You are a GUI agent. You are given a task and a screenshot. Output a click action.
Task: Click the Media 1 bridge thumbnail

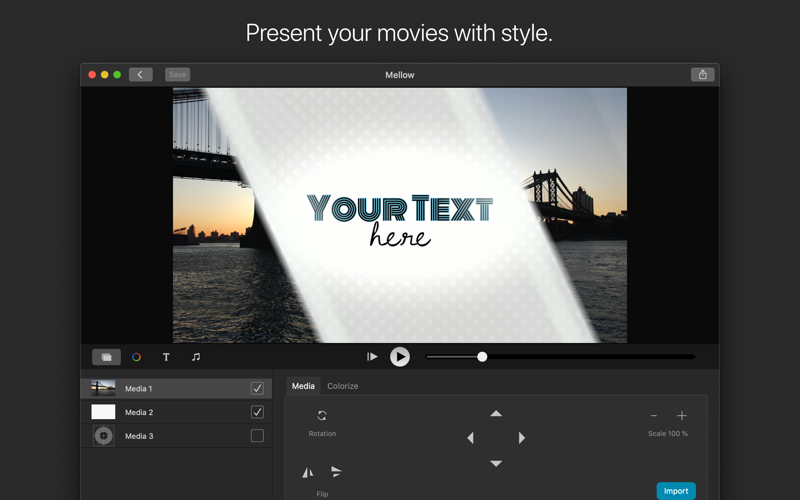[103, 388]
